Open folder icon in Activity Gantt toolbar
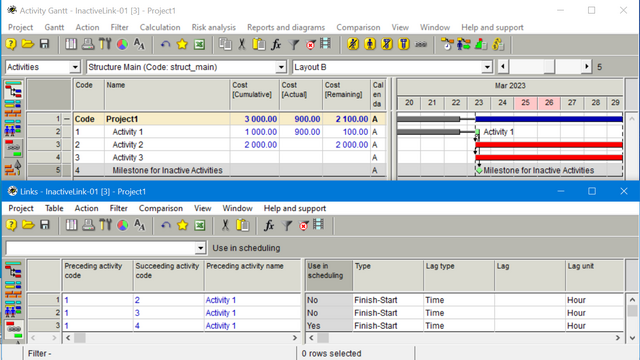640x360 pixels. pyautogui.click(x=28, y=44)
